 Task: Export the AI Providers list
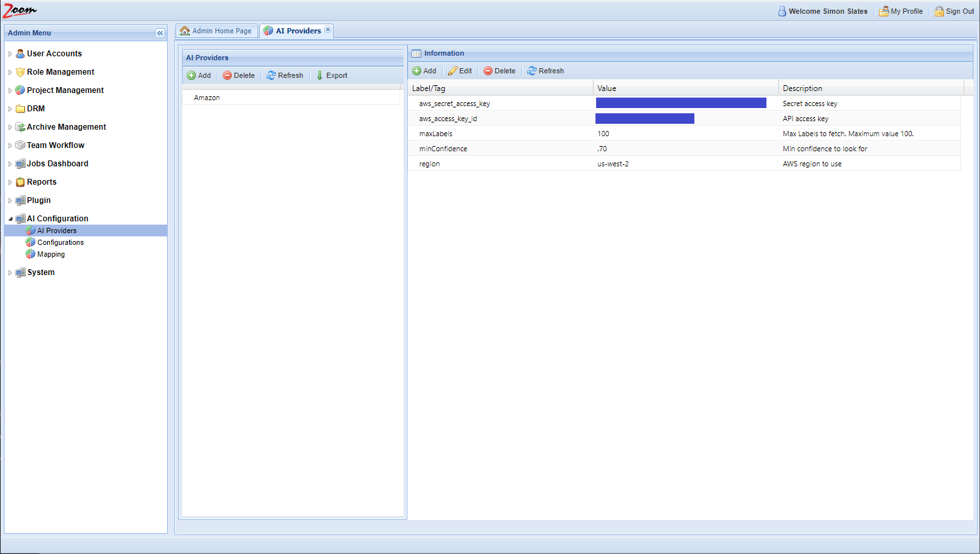(x=331, y=75)
